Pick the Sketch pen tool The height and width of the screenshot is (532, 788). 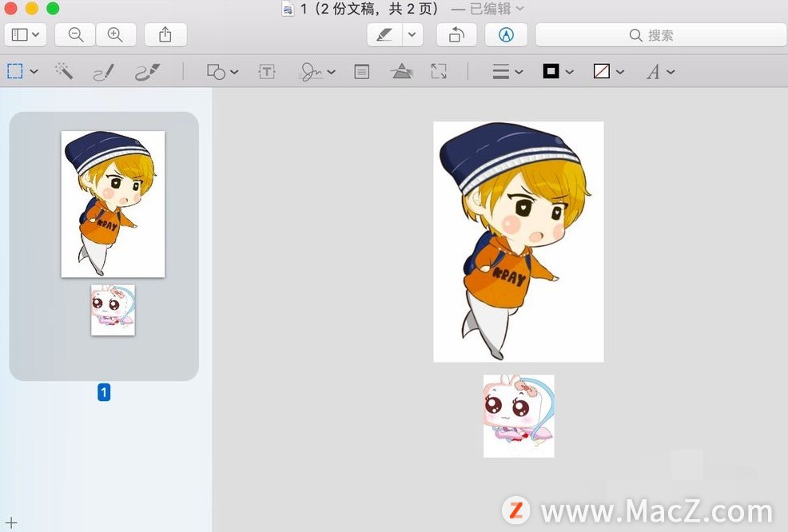[x=104, y=72]
